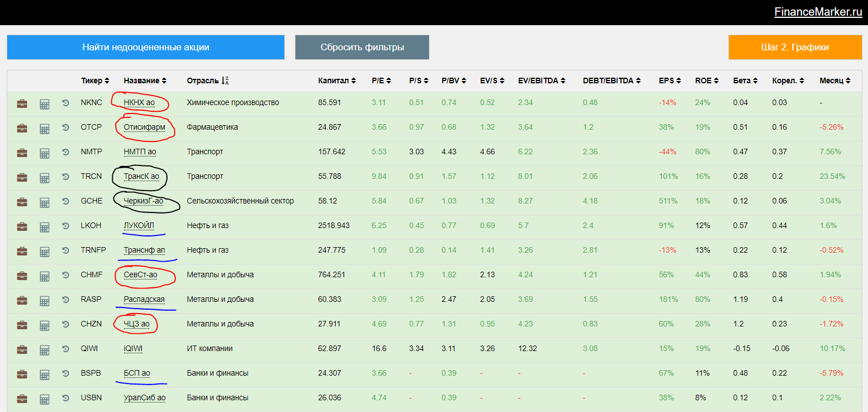Click the briefcase icon in the TRCN row

tap(22, 177)
